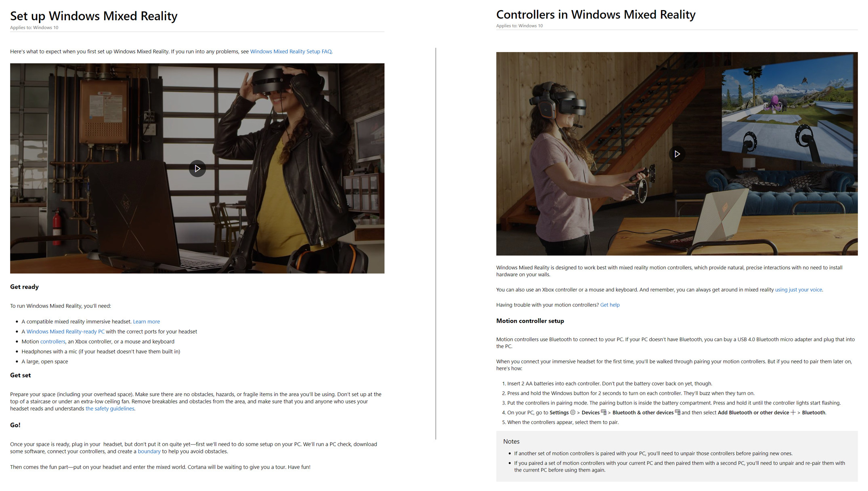Image resolution: width=868 pixels, height=491 pixels.
Task: Click Get help for motion controllers
Action: (x=610, y=305)
